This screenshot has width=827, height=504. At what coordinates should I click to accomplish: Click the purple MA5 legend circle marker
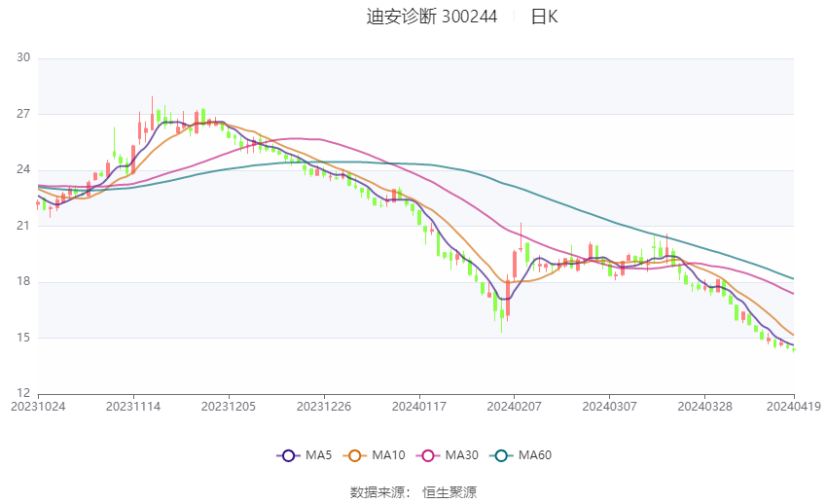click(287, 455)
